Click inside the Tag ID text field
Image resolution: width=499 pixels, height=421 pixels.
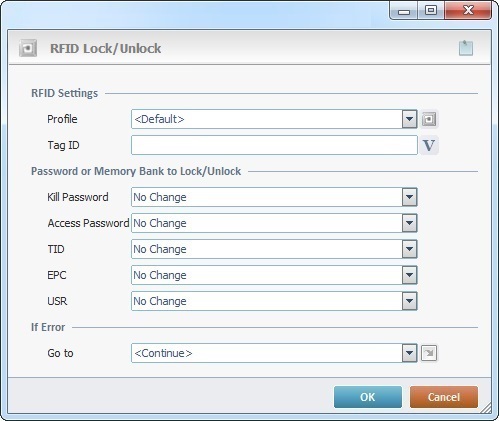[x=274, y=145]
